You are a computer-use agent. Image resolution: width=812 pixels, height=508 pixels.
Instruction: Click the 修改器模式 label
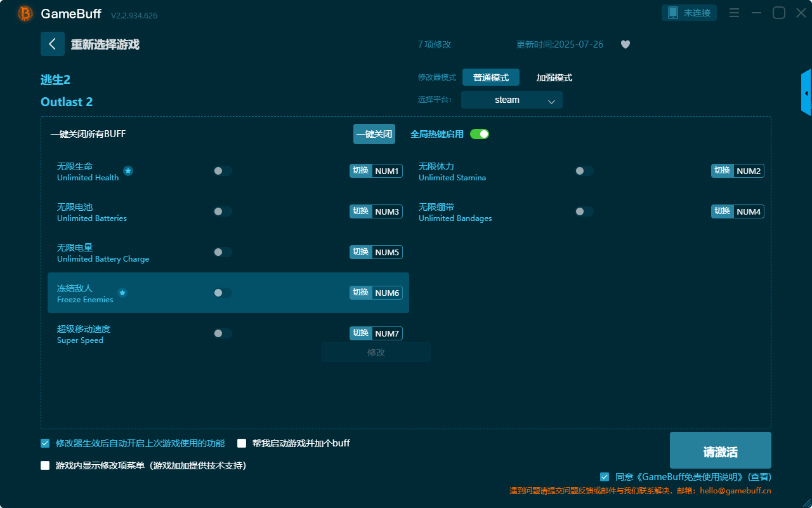pyautogui.click(x=437, y=77)
